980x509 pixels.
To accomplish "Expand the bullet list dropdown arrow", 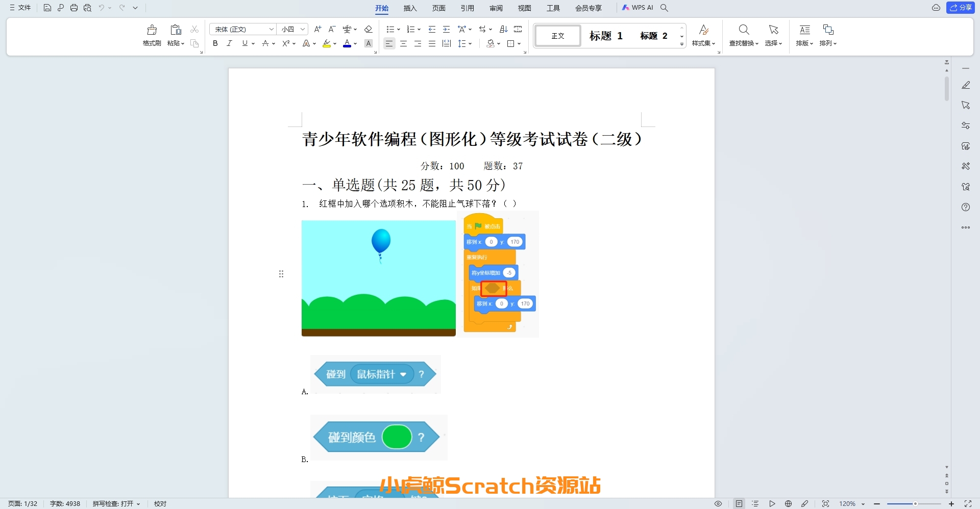I will [x=399, y=29].
